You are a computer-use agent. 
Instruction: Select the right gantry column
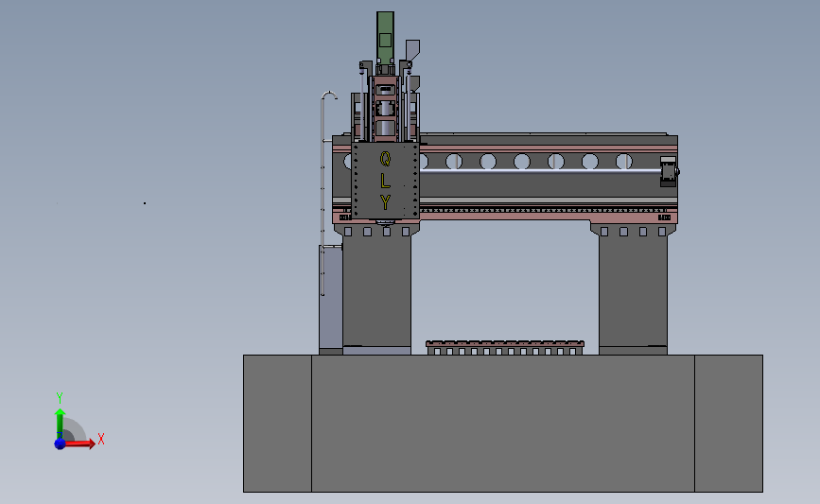[x=633, y=290]
